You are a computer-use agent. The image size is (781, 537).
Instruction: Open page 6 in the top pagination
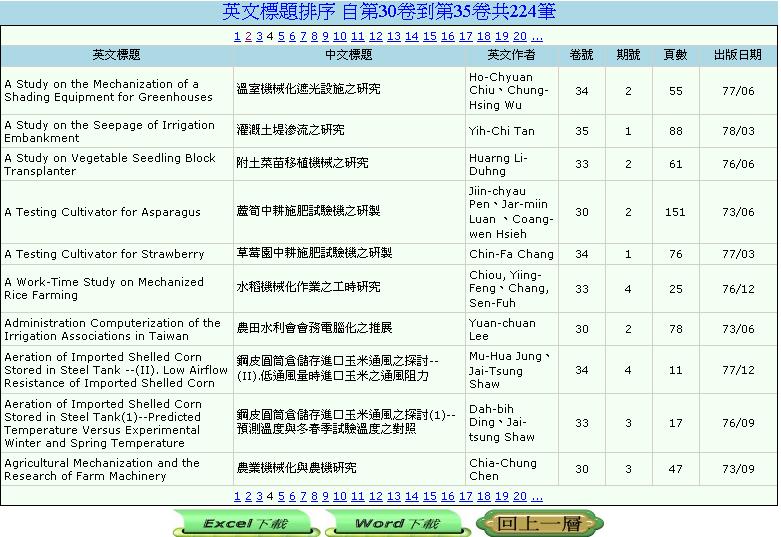point(292,36)
